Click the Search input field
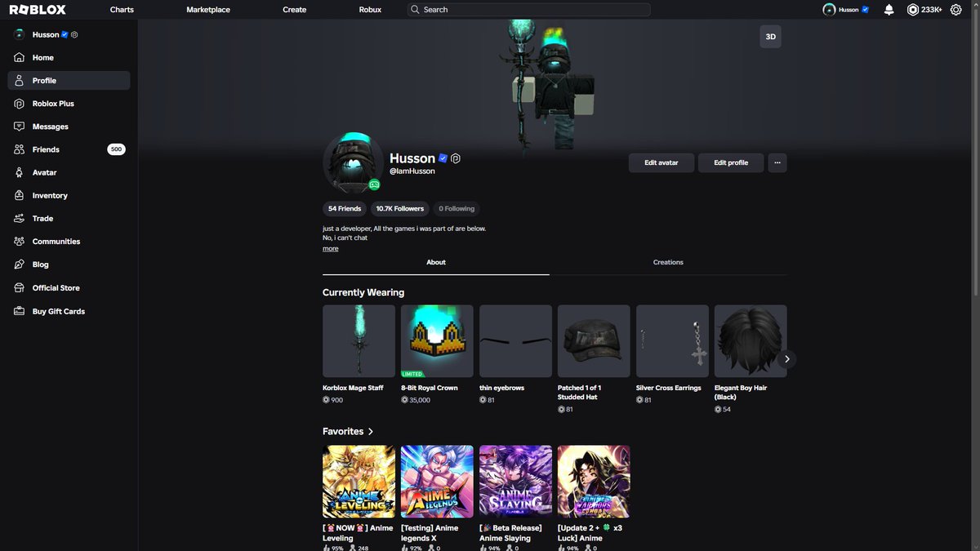 click(529, 10)
